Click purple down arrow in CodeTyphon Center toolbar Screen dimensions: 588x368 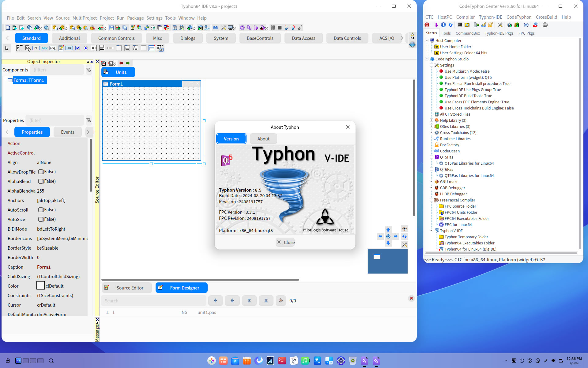(x=436, y=25)
